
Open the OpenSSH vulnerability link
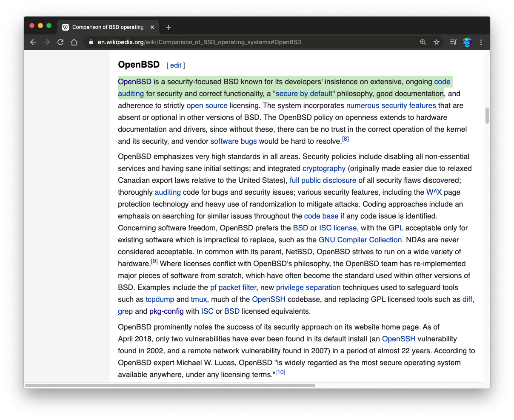[x=399, y=339]
